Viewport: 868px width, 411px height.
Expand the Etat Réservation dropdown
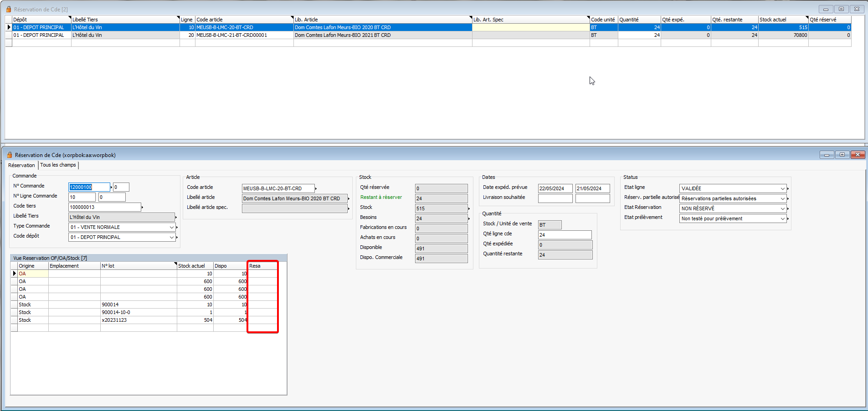tap(782, 208)
